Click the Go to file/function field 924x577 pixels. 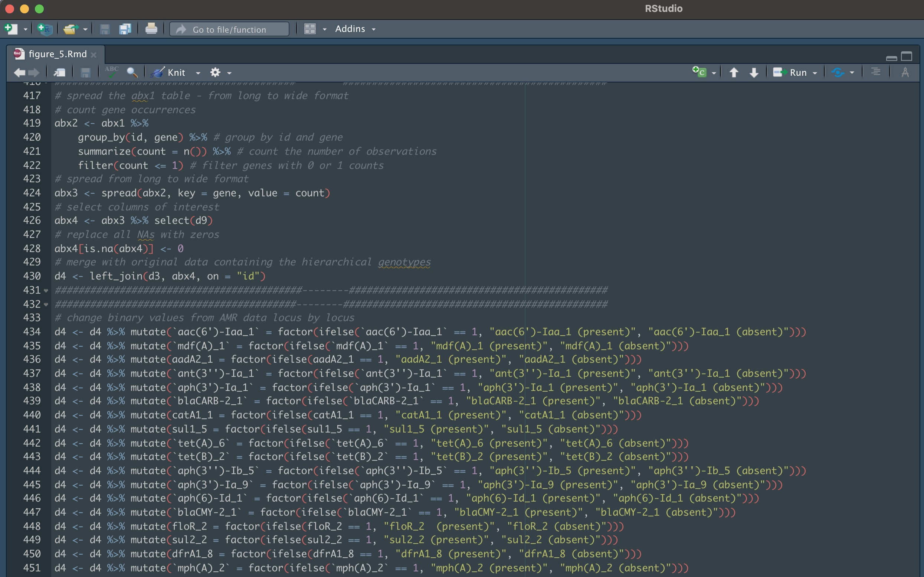point(229,29)
